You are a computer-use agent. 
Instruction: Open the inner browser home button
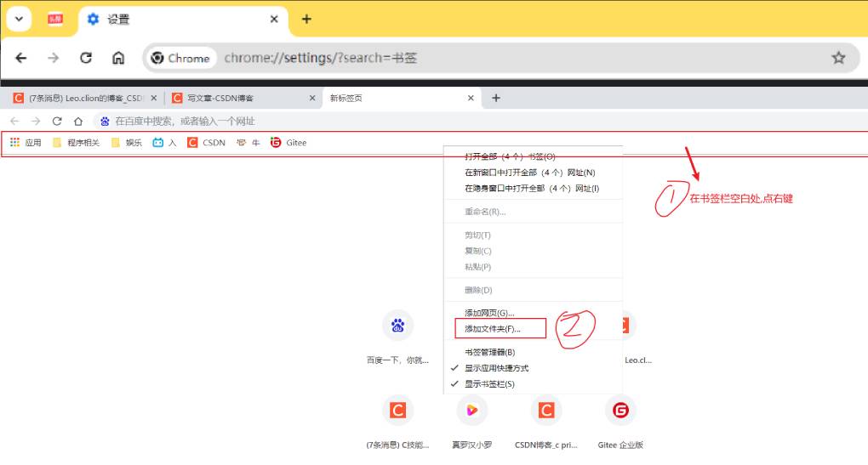click(x=78, y=121)
